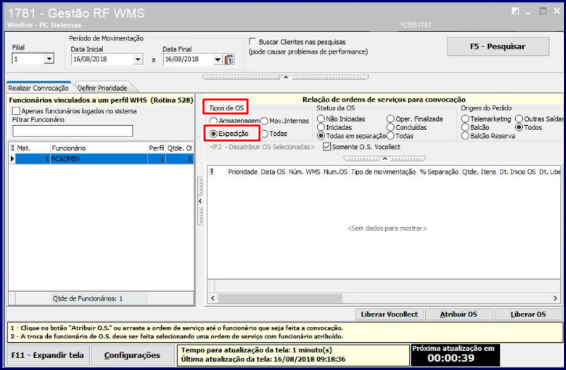Collapse the OS filter section with the arrow
Image resolution: width=566 pixels, height=370 pixels.
tap(385, 158)
